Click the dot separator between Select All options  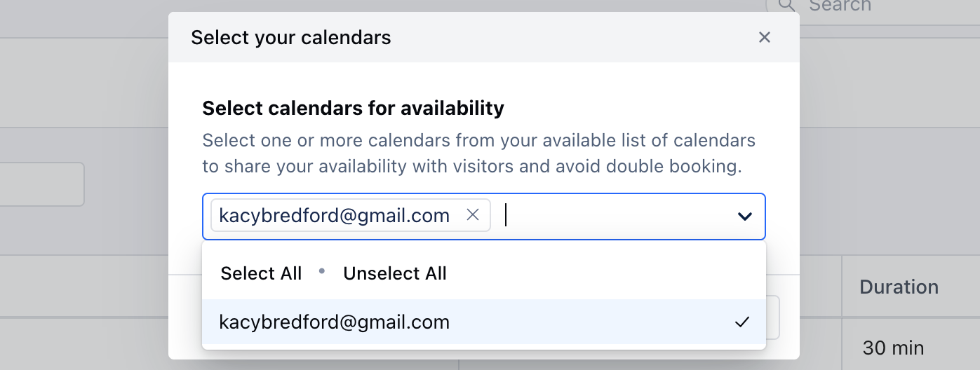tap(322, 270)
